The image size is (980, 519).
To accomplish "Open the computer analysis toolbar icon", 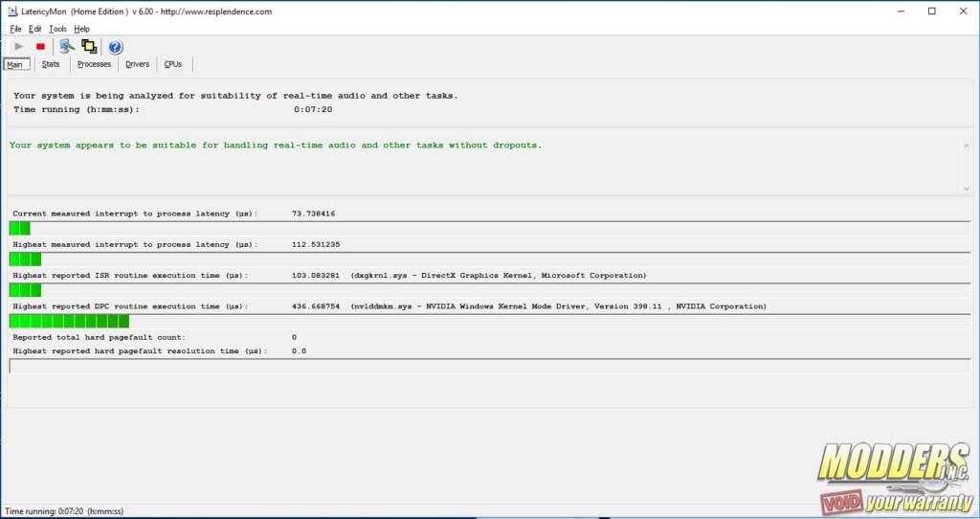I will 67,46.
